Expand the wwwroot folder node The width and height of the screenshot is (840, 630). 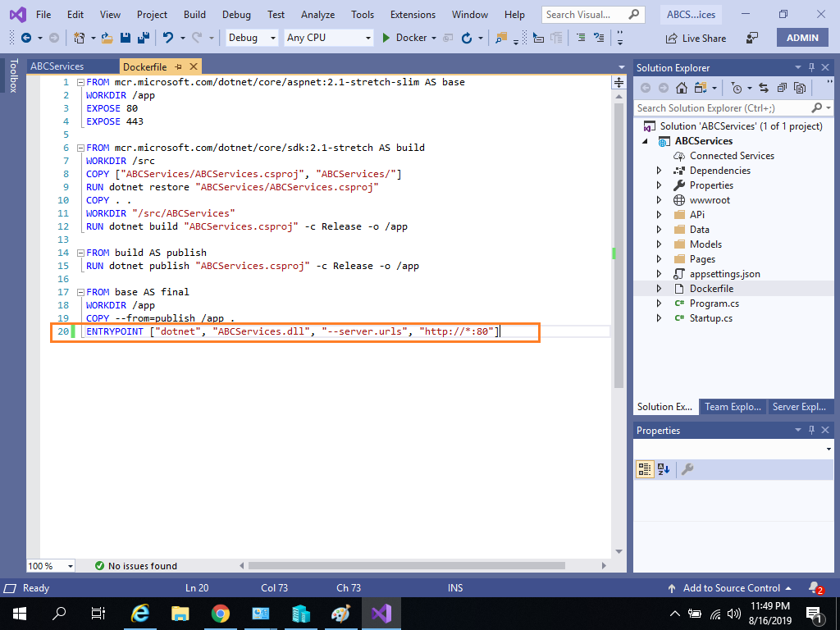[x=659, y=200]
